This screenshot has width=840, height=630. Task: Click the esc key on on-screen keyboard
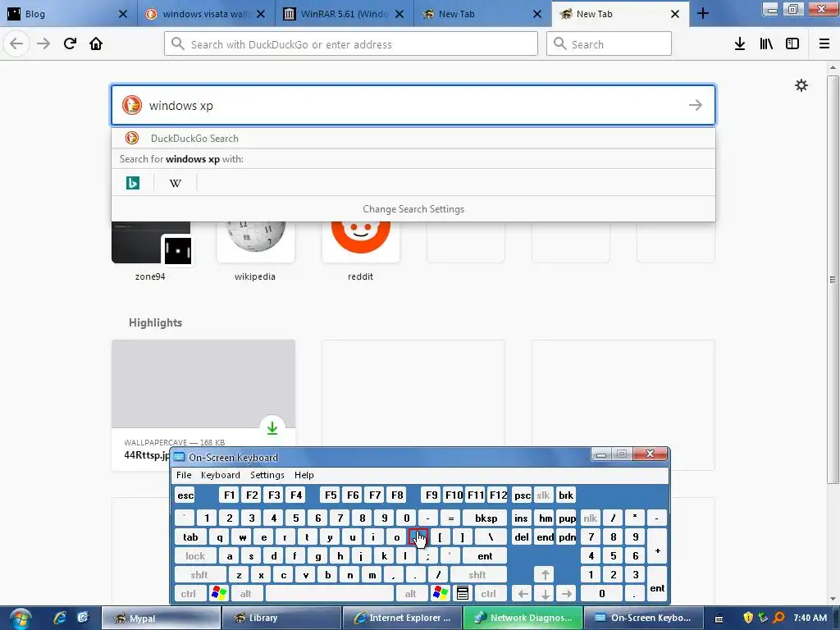pos(185,495)
